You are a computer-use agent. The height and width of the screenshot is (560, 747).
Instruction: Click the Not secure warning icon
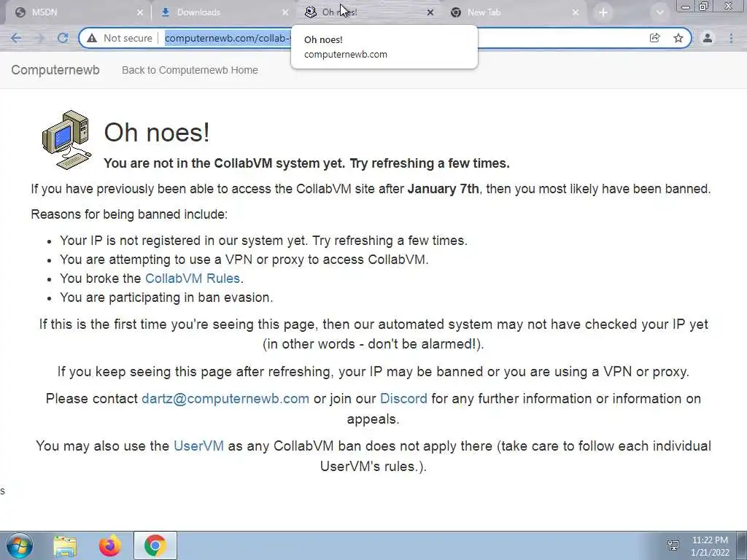[x=92, y=38]
